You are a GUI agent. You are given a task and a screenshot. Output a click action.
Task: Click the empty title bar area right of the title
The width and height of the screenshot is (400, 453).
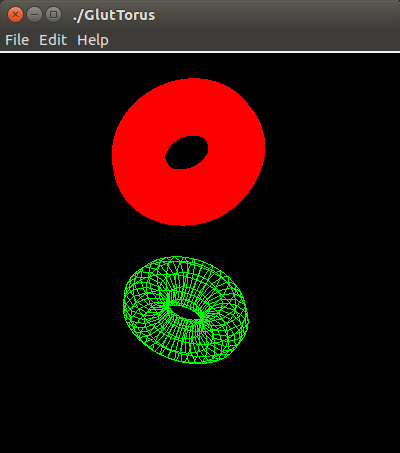[277, 15]
